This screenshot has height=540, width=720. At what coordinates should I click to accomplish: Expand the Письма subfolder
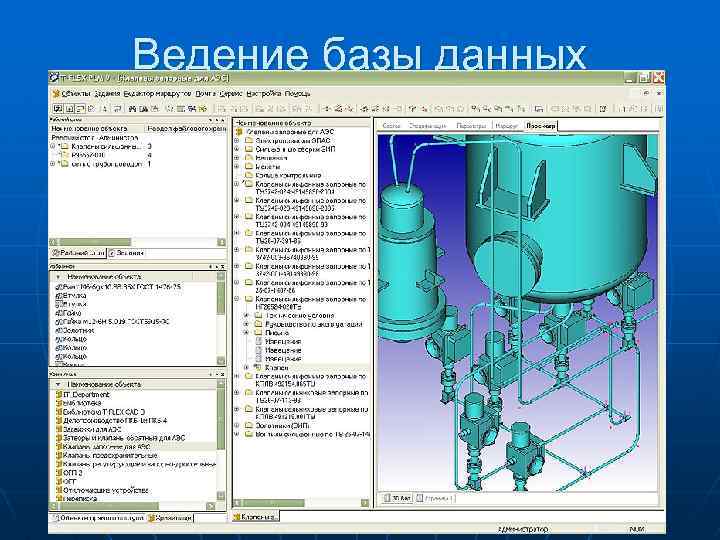[x=247, y=333]
